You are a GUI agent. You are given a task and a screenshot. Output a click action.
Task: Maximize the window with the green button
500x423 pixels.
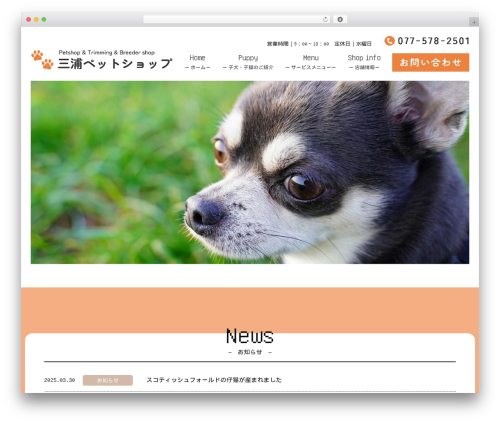(x=44, y=20)
